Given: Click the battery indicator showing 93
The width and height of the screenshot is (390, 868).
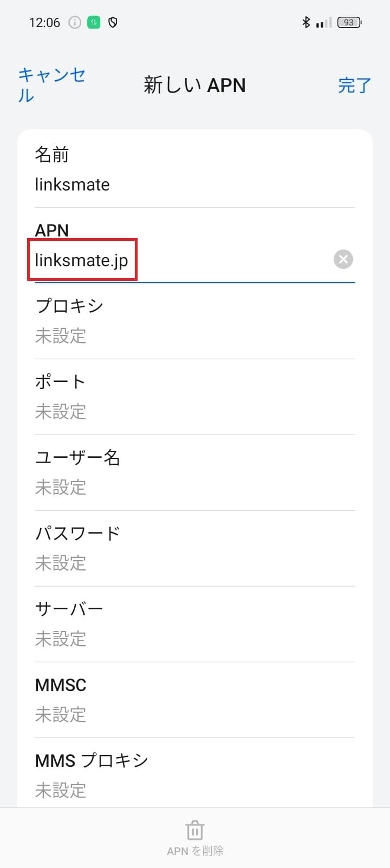Looking at the screenshot, I should tap(349, 22).
